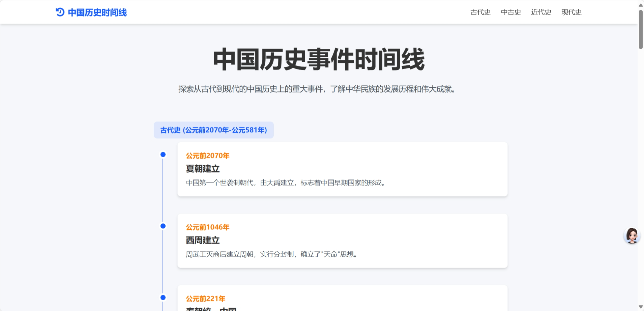This screenshot has width=644, height=311.
Task: Click the timeline dot beside 公元前221年 event
Action: 163,298
